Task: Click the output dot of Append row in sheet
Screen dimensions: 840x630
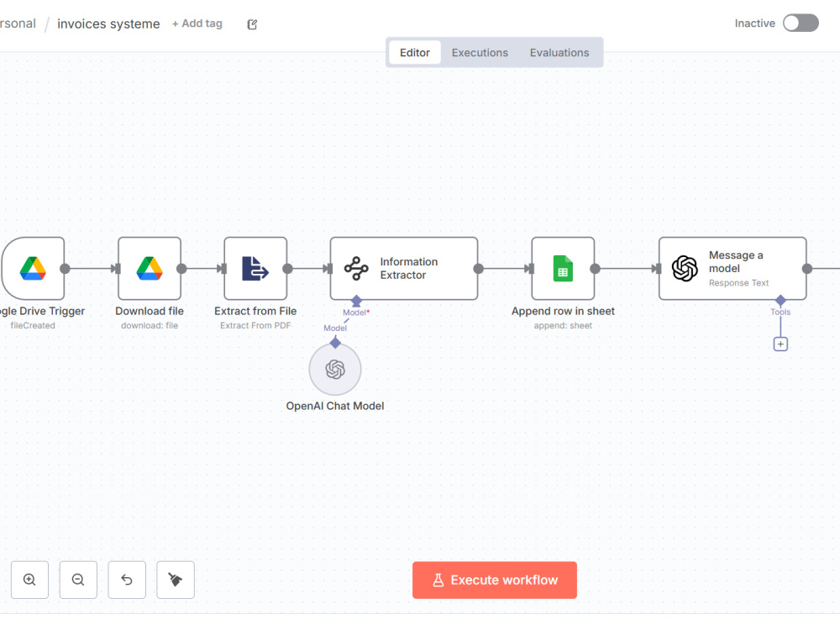Action: [596, 269]
